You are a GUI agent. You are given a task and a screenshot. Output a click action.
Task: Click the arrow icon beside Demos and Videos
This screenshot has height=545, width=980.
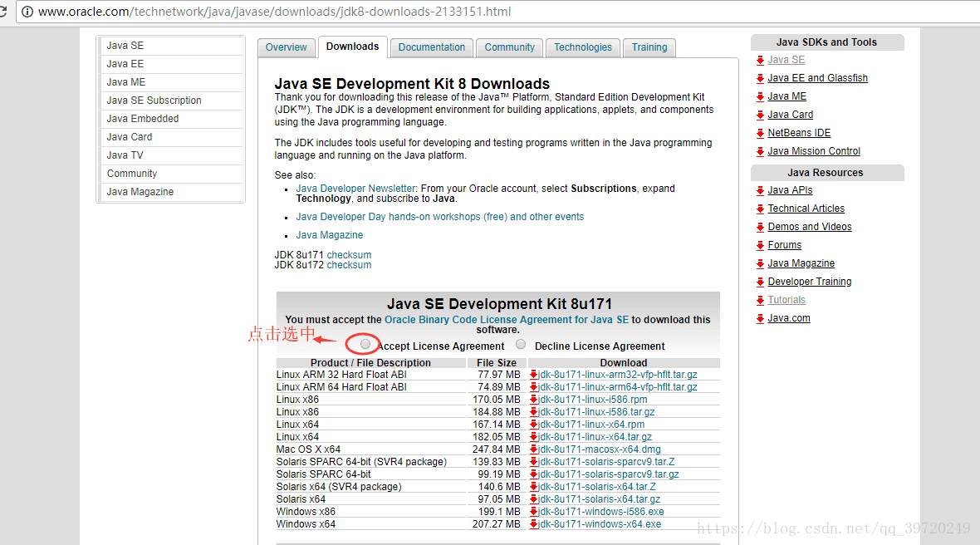[760, 228]
